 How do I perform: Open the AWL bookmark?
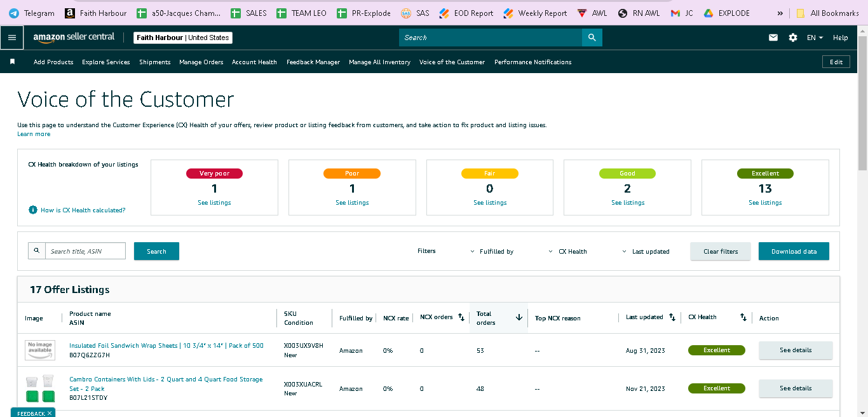[592, 13]
